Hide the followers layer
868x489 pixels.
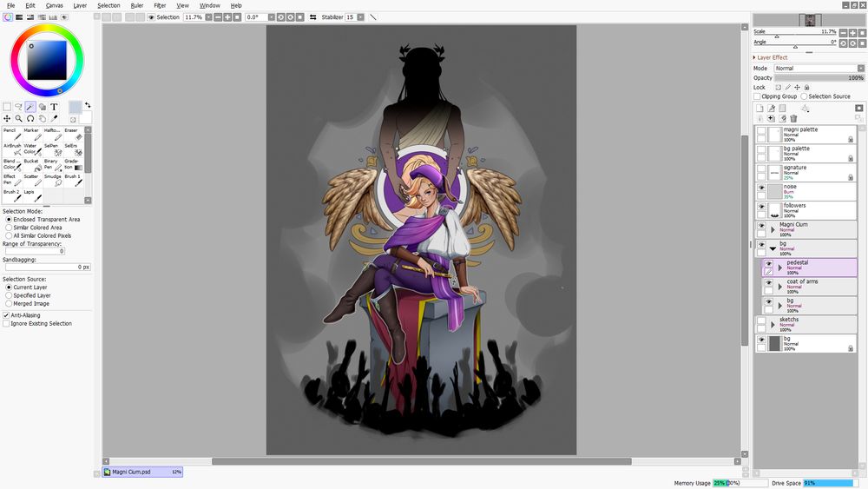pos(762,207)
